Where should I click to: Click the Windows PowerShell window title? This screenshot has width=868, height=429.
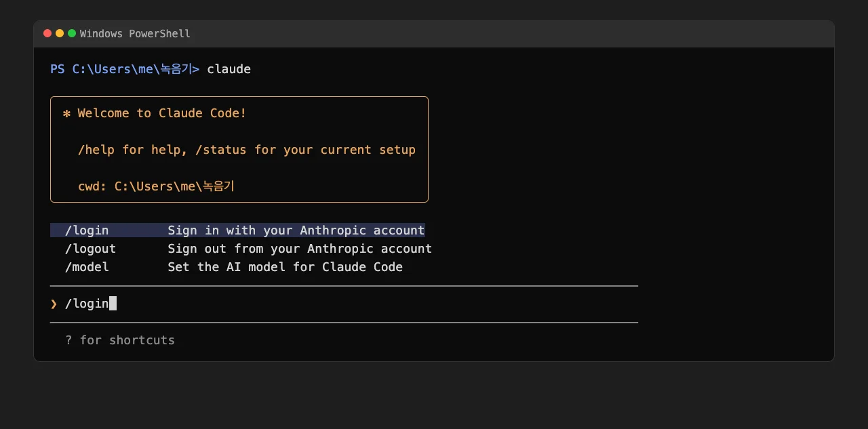pos(135,34)
